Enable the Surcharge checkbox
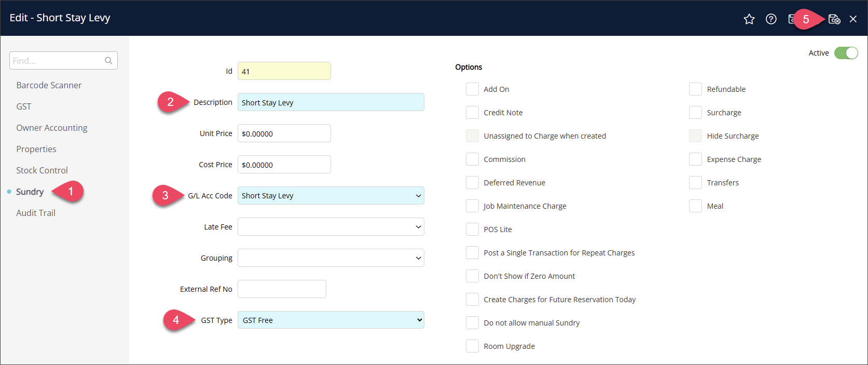The height and width of the screenshot is (365, 868). tap(695, 113)
